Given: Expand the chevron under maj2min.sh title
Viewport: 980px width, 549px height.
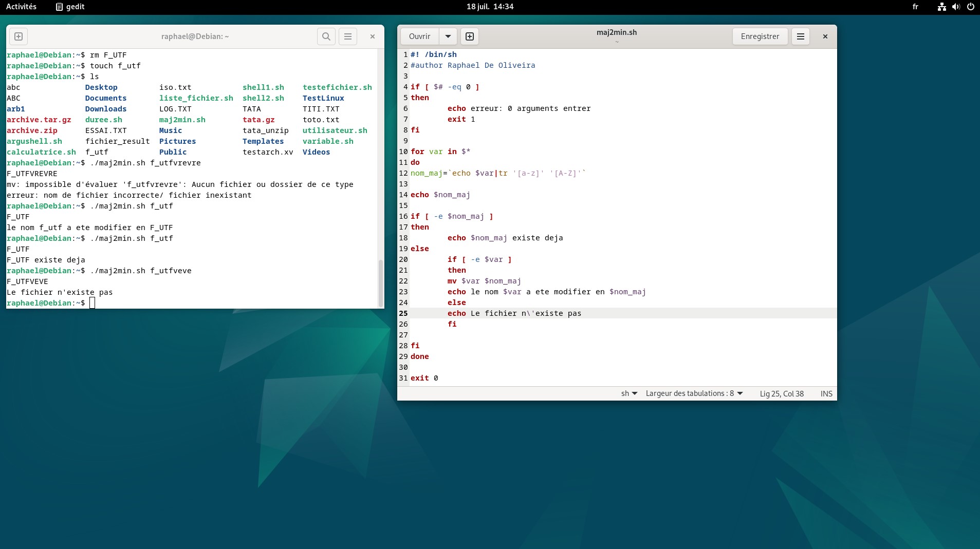Looking at the screenshot, I should pos(617,42).
